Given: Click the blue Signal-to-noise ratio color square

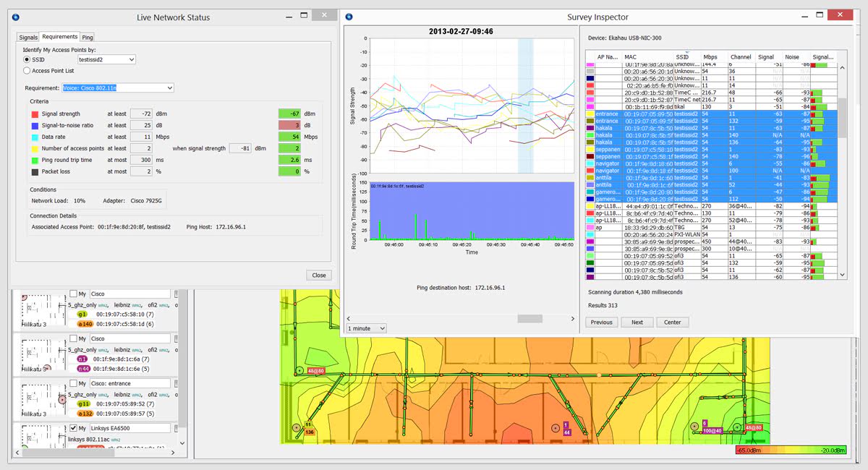Looking at the screenshot, I should point(35,126).
